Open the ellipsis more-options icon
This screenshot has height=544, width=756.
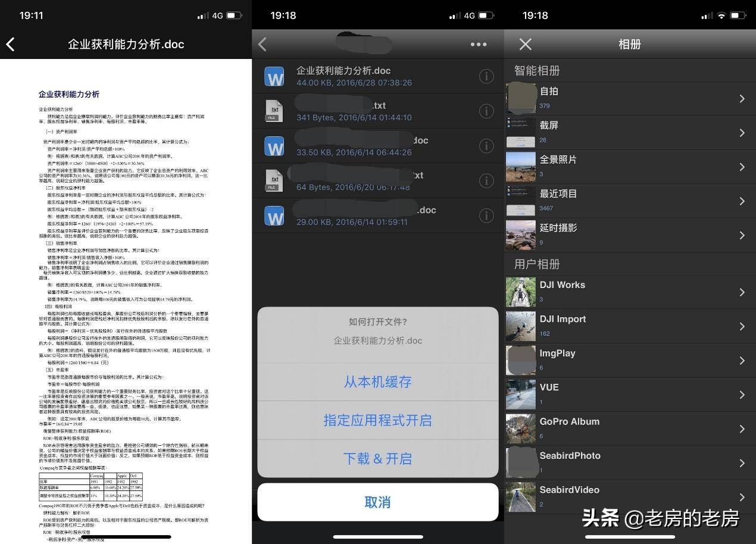pyautogui.click(x=479, y=44)
